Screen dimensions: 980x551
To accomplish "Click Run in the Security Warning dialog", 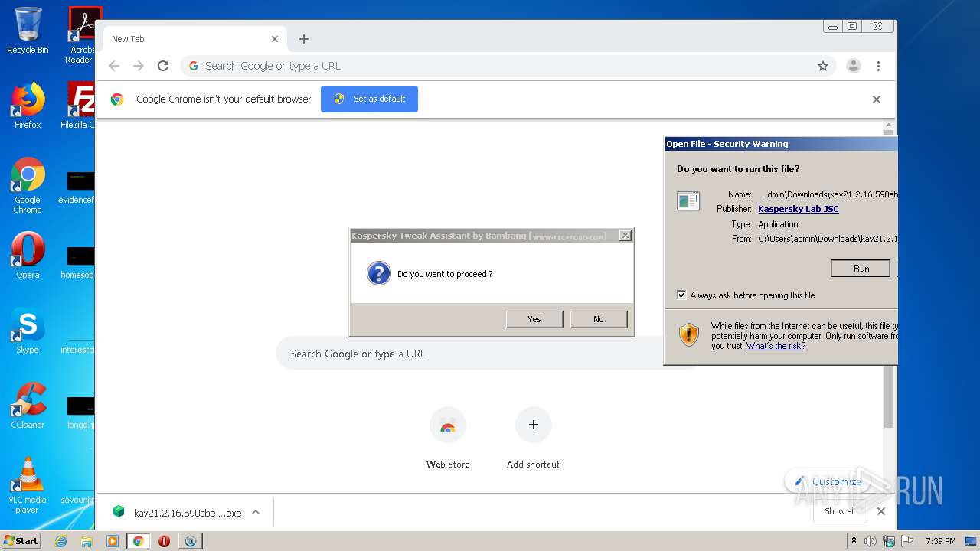I will (x=861, y=268).
